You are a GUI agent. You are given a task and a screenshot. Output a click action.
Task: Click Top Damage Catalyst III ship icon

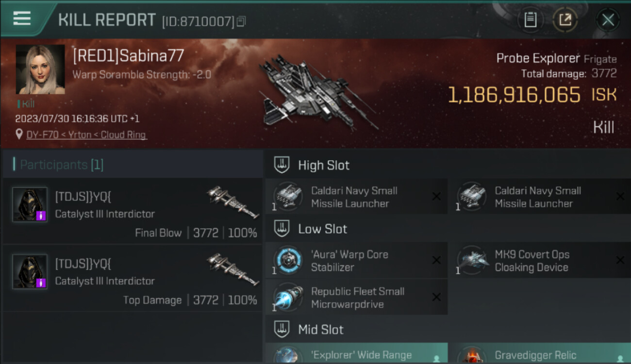point(232,268)
